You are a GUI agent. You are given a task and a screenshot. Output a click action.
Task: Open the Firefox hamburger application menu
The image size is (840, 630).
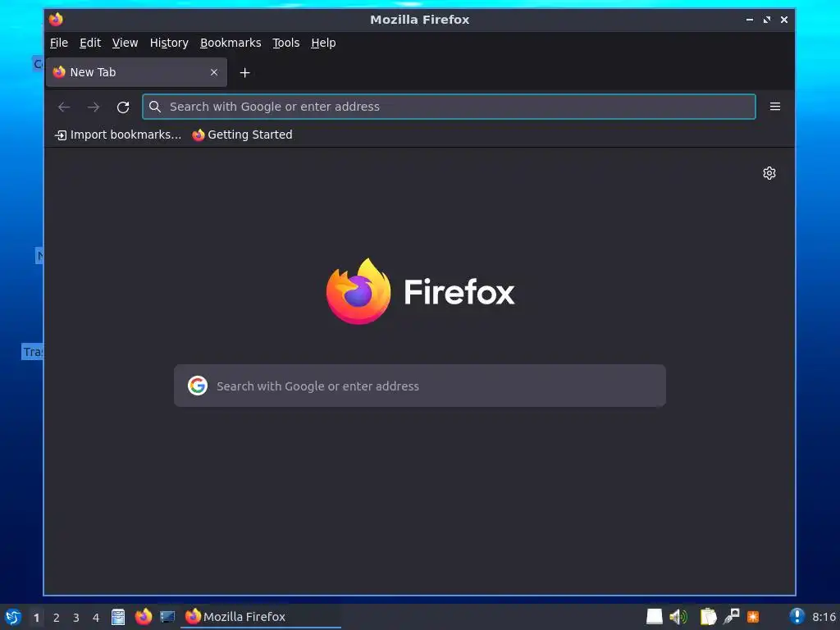click(774, 107)
